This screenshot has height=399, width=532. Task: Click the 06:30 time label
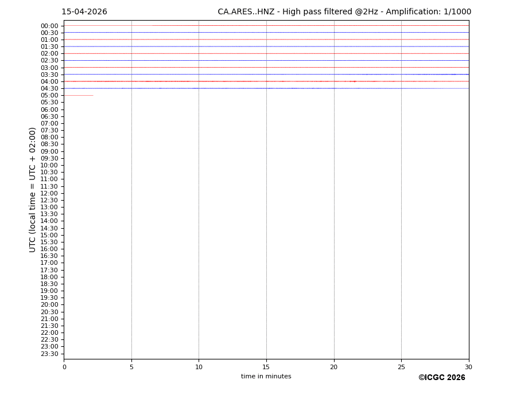(49, 116)
